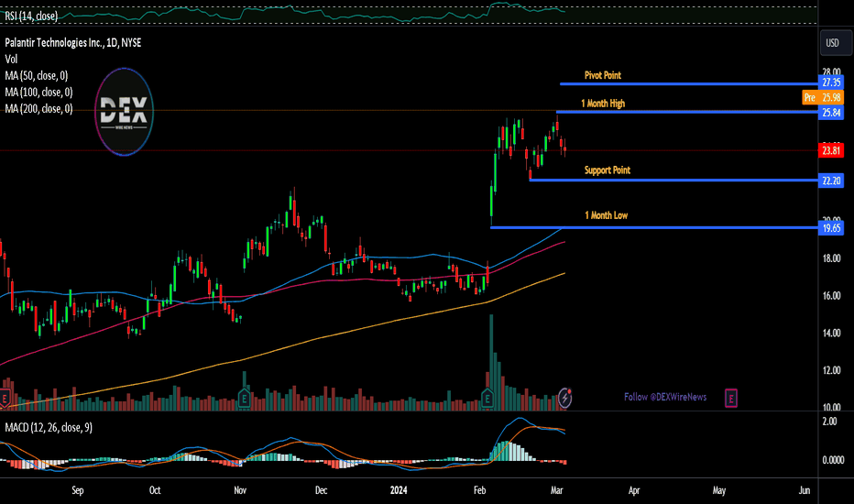The height and width of the screenshot is (504, 854).
Task: Click Apr on the time axis
Action: (634, 490)
